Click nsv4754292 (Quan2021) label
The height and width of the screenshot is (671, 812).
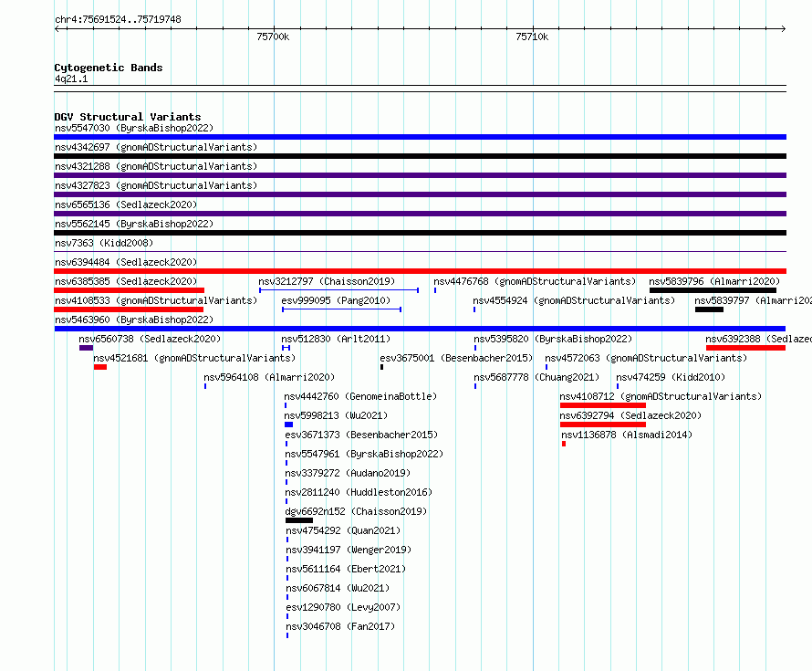(343, 530)
